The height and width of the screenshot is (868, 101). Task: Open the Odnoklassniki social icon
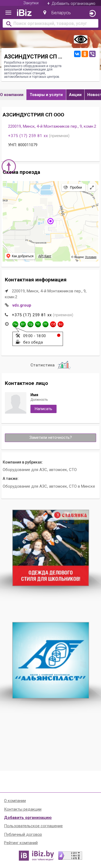click(85, 54)
